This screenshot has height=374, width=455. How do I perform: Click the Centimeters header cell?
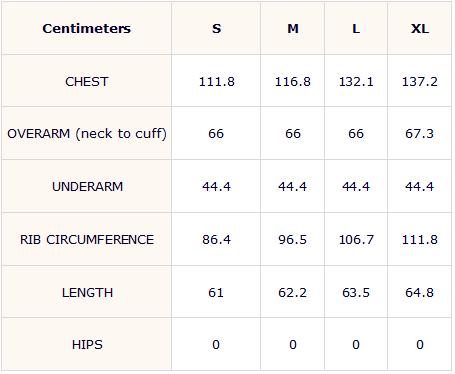[87, 29]
